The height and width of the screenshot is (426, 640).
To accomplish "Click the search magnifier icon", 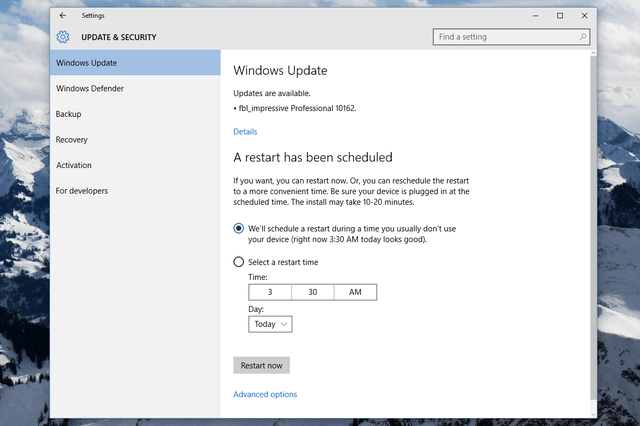I will click(x=583, y=37).
